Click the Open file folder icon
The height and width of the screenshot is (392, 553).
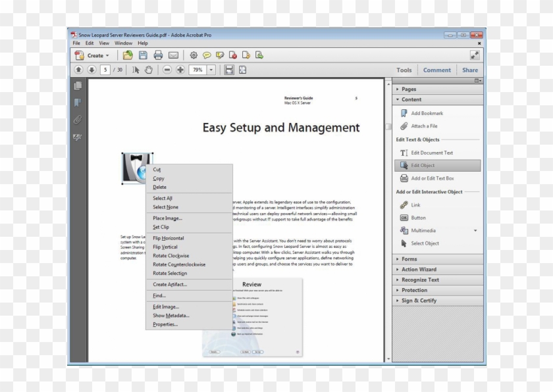(128, 55)
